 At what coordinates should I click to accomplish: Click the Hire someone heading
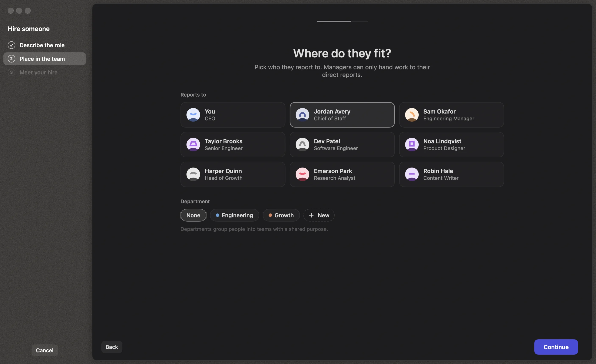[x=29, y=29]
